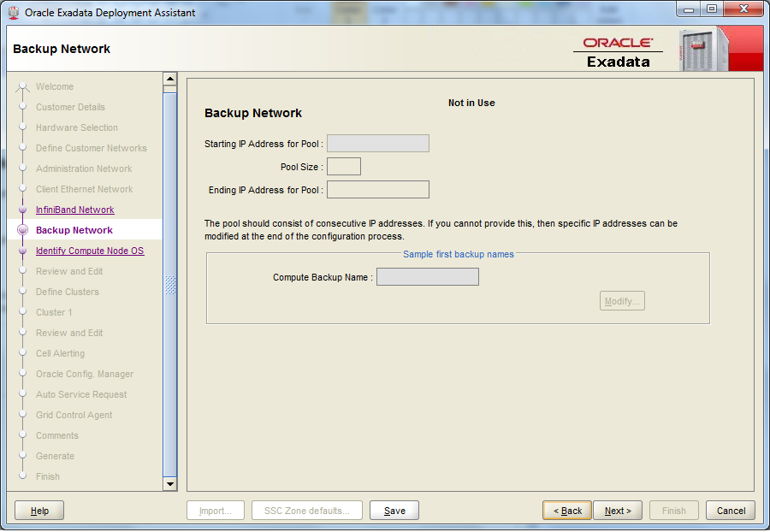This screenshot has width=770, height=532.
Task: Click the Grid Control Agent step
Action: coord(74,415)
